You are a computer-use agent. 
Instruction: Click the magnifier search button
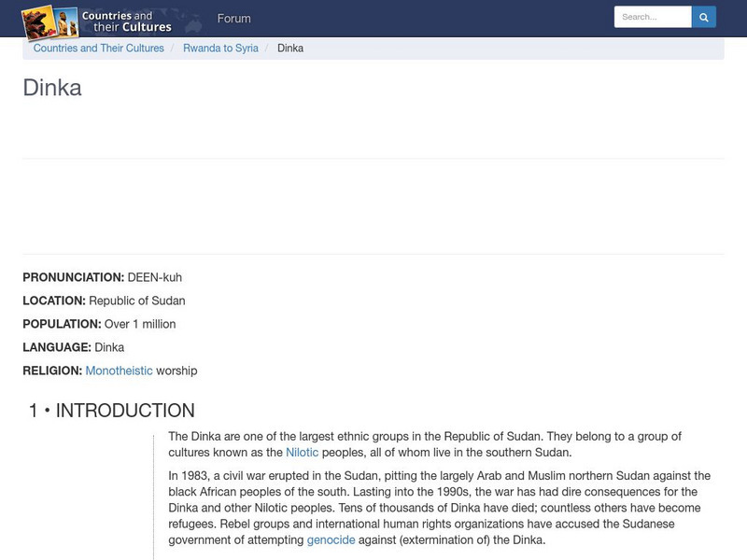pyautogui.click(x=704, y=17)
